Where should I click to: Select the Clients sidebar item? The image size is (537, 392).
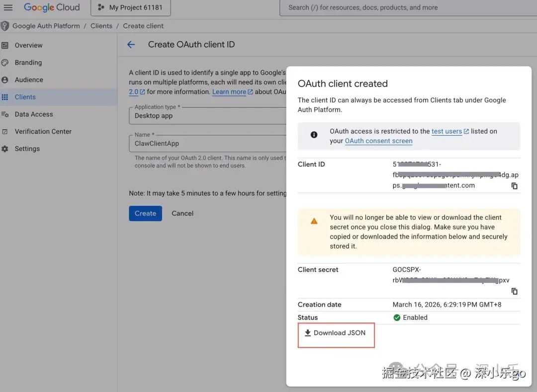click(59, 97)
